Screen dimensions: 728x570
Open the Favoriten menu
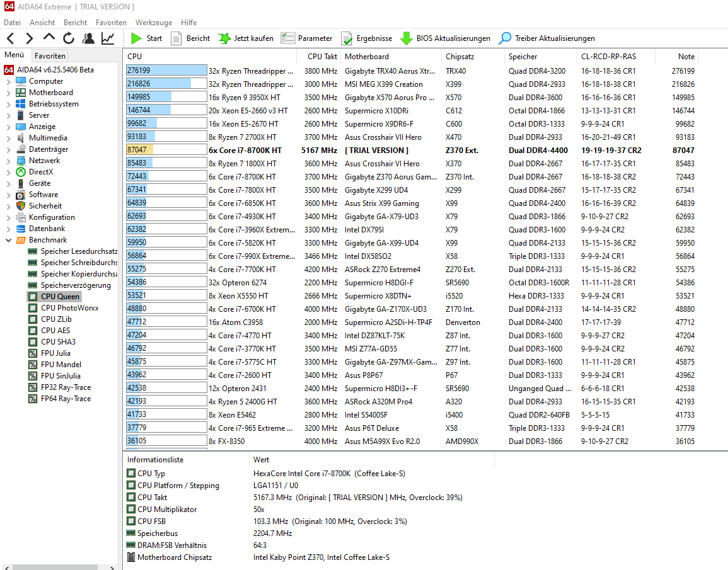111,22
